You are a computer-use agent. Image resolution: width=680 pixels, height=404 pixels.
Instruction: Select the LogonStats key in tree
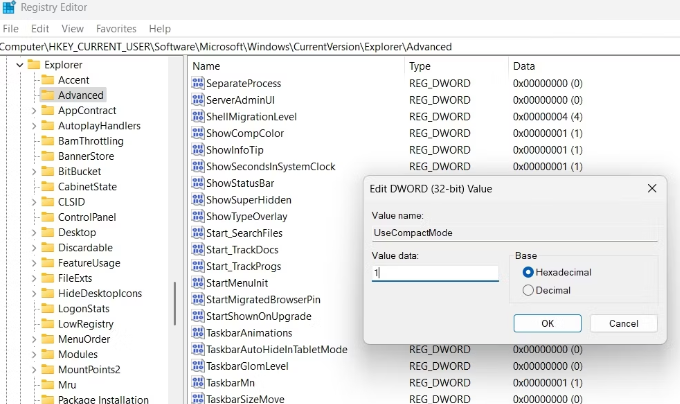84,309
